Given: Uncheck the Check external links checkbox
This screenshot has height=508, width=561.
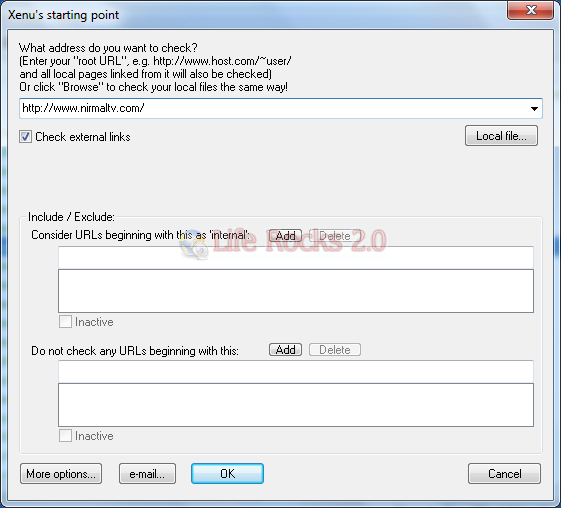Looking at the screenshot, I should pyautogui.click(x=25, y=137).
